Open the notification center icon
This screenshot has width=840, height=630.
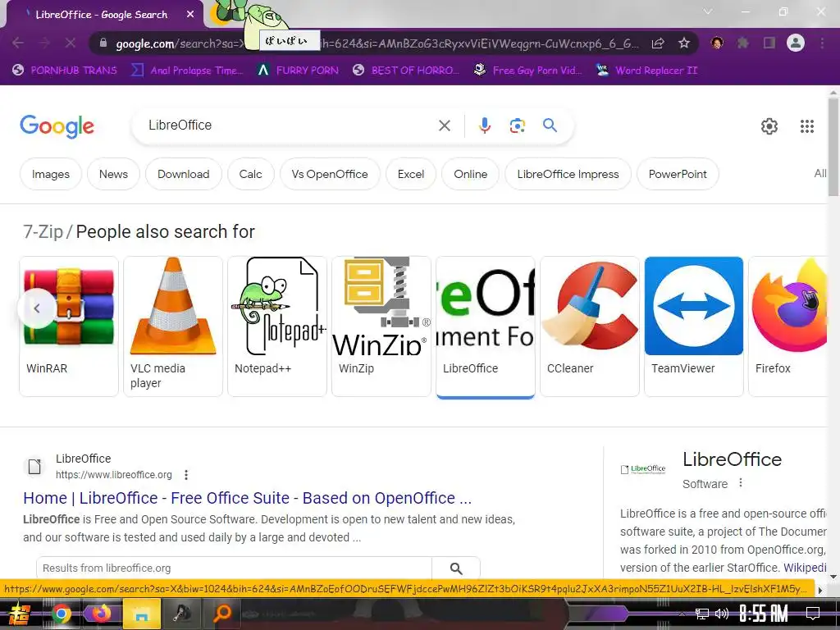(x=813, y=614)
